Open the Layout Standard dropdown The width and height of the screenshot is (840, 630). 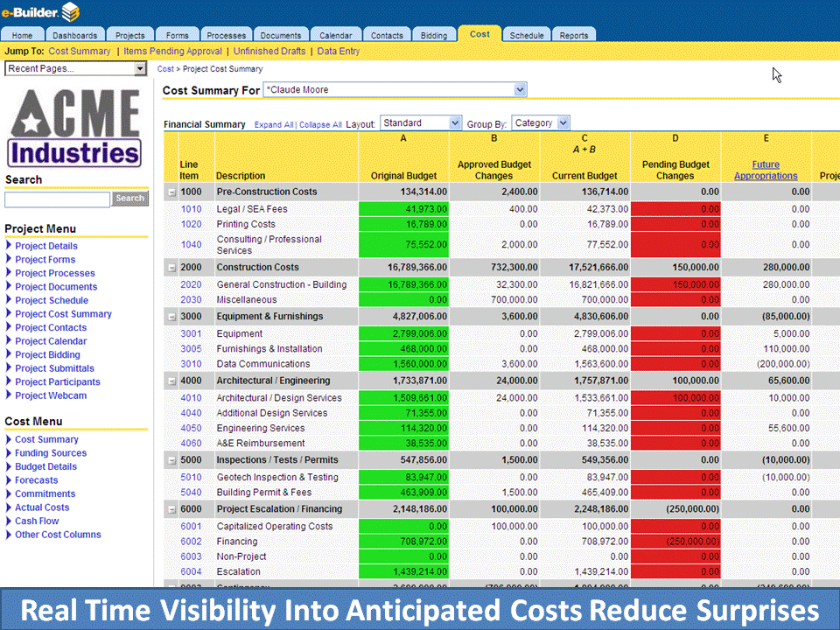tap(454, 123)
